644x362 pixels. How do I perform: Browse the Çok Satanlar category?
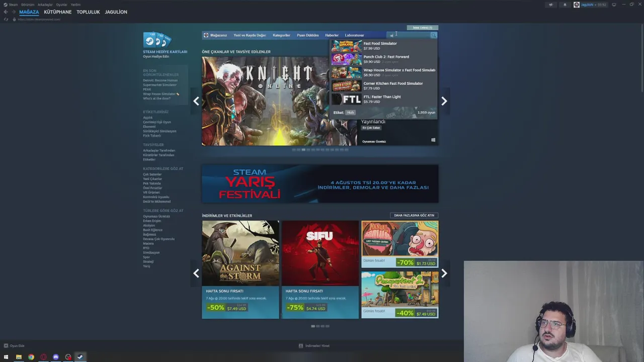click(152, 174)
